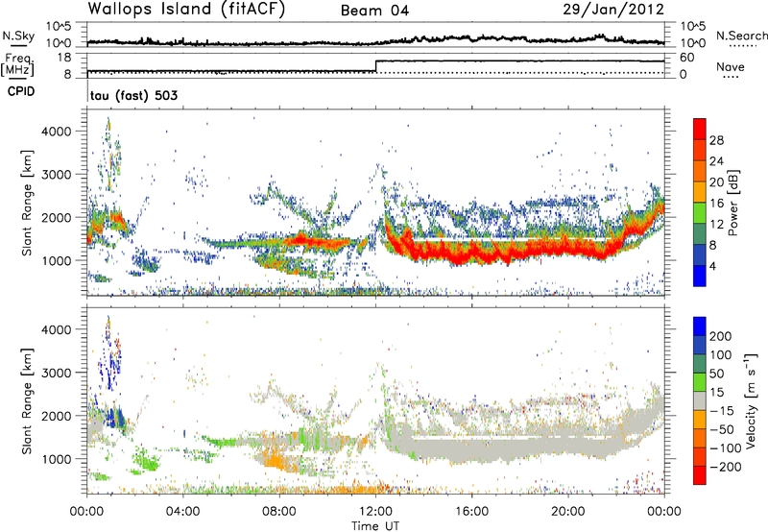
Task: Click the "Beam 04" header label
Action: (374, 11)
